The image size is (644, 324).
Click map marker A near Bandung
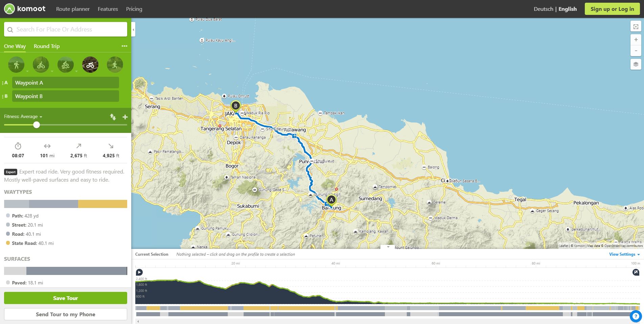pyautogui.click(x=331, y=200)
